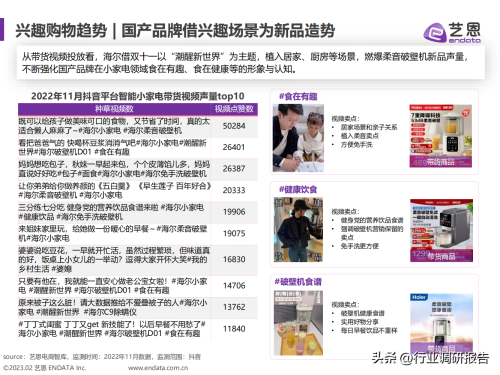The height and width of the screenshot is (375, 500).
Task: Select the row starting 看把爸爸气的
Action: 138,147
